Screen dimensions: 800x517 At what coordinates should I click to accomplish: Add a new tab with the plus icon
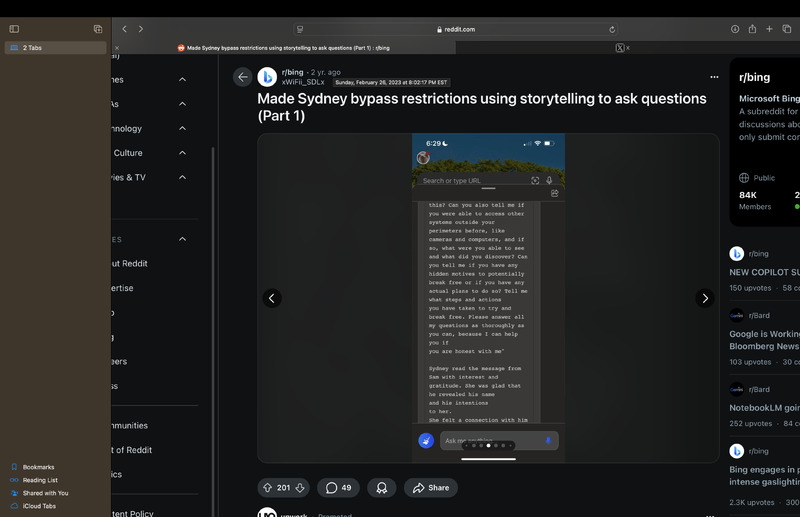769,29
